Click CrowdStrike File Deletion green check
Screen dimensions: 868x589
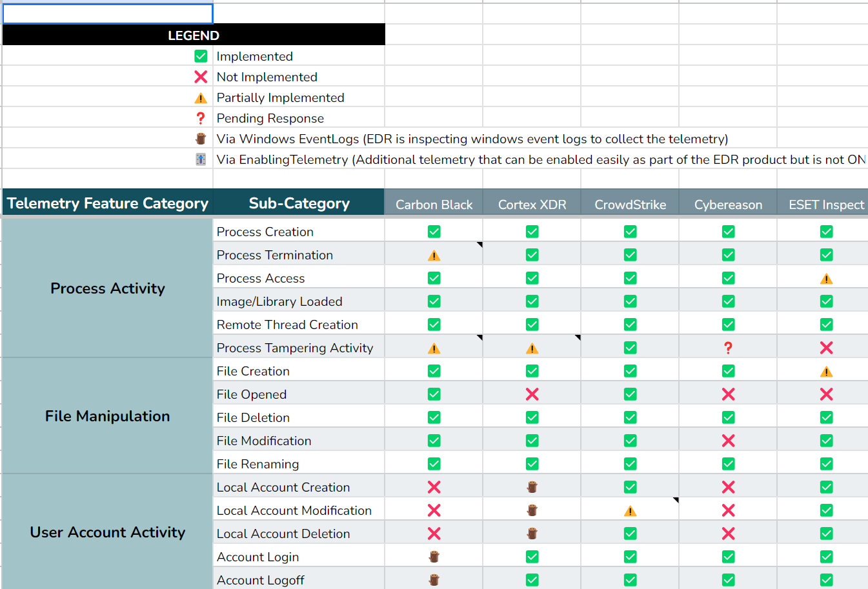(x=631, y=417)
